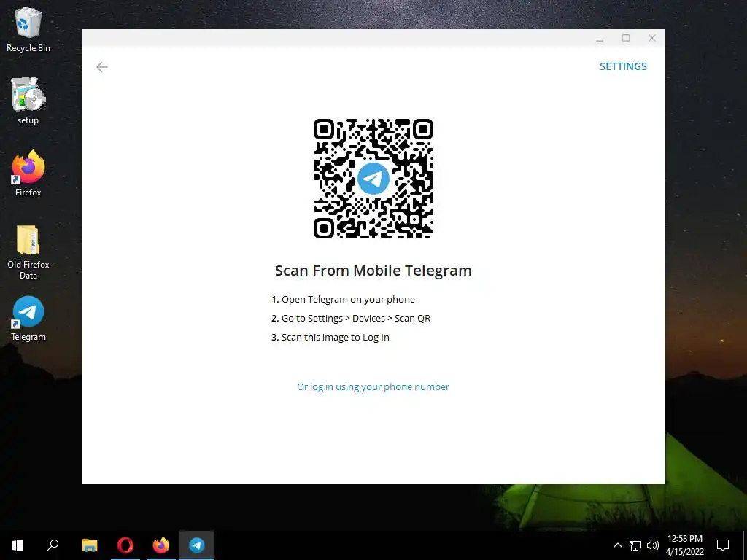Image resolution: width=747 pixels, height=560 pixels.
Task: Maximize the Telegram window
Action: tap(626, 38)
